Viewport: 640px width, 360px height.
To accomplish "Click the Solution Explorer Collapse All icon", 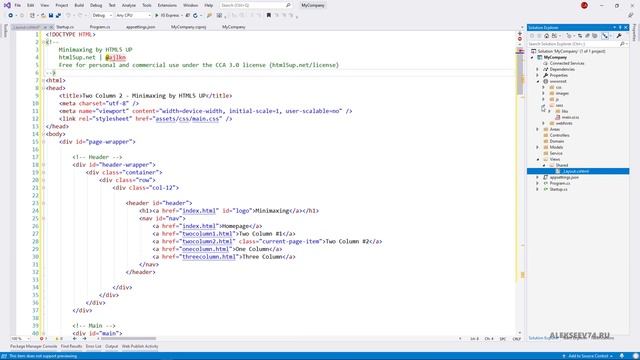I will 587,36.
